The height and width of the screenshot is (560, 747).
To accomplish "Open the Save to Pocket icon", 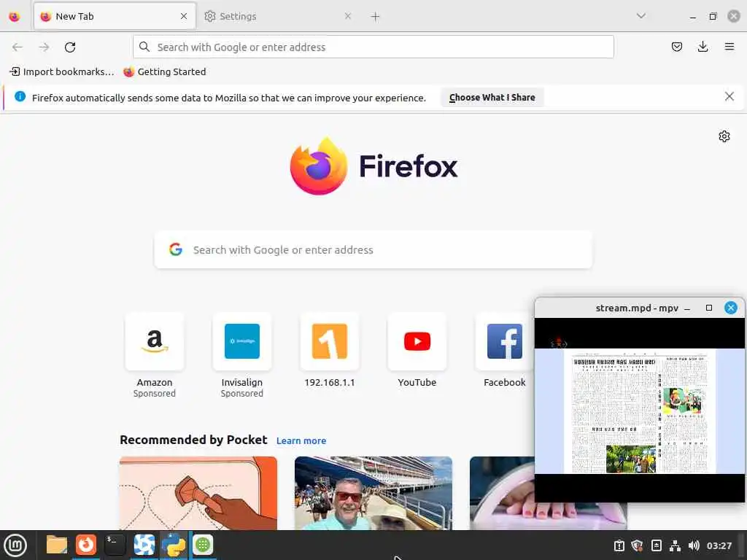I will [676, 47].
